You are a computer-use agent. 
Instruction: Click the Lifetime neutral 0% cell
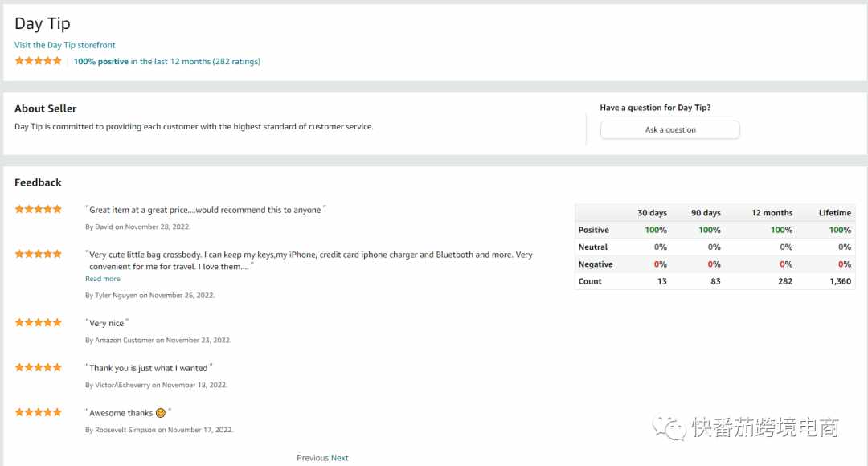click(845, 247)
